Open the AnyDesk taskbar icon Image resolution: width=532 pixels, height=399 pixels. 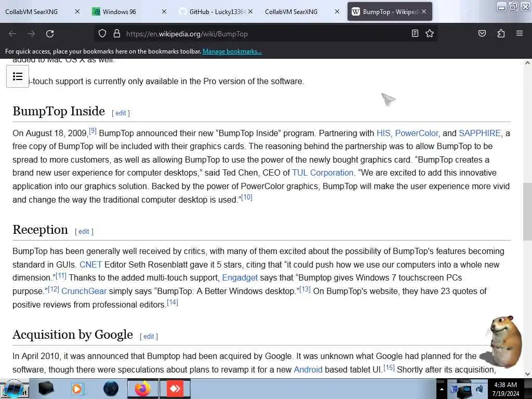(x=175, y=389)
